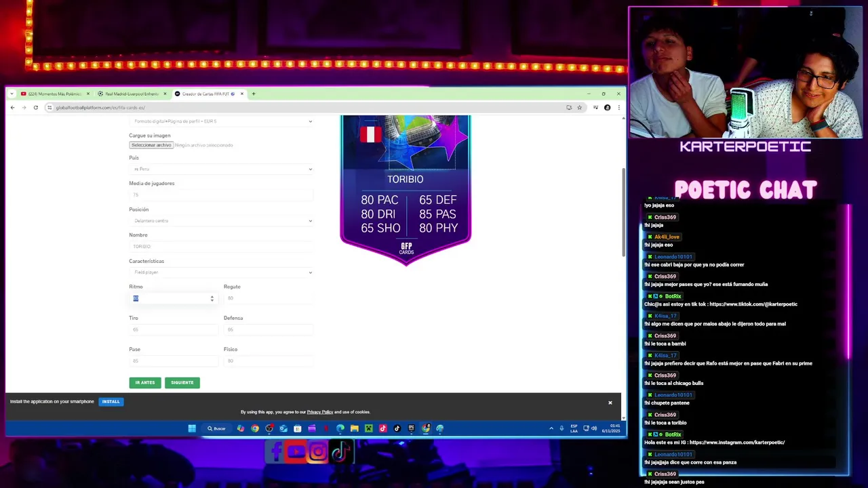Click chat message 'le toca a bambi'
868x488 pixels.
point(665,344)
